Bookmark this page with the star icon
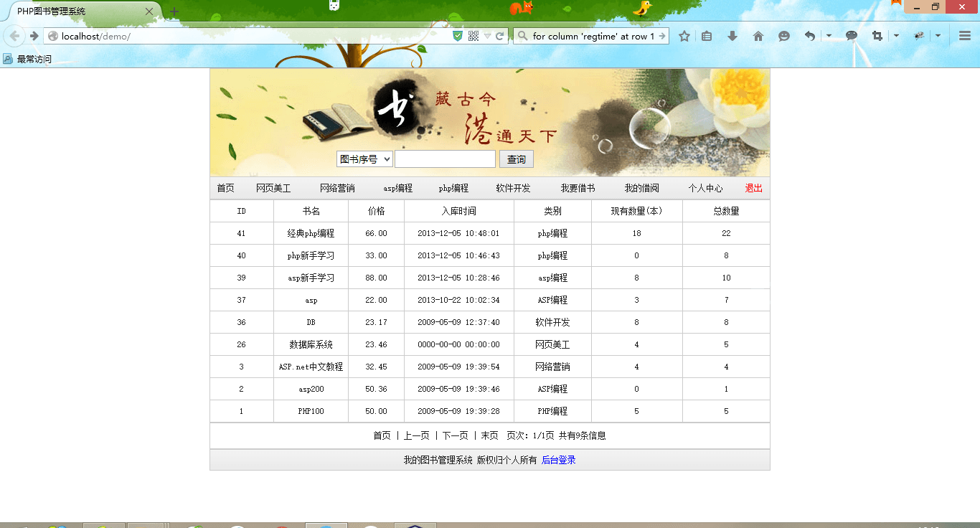The image size is (980, 528). coord(684,36)
